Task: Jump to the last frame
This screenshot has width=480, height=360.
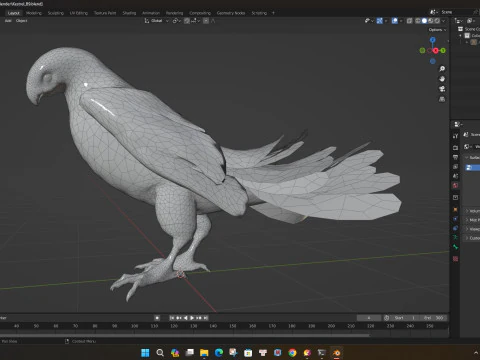Action: [x=206, y=318]
